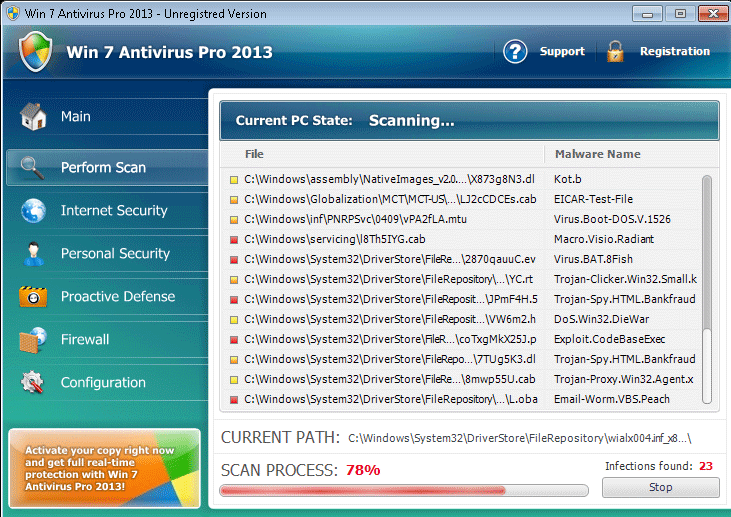The height and width of the screenshot is (517, 731).
Task: Click the globe icon for Internet Security
Action: click(33, 210)
